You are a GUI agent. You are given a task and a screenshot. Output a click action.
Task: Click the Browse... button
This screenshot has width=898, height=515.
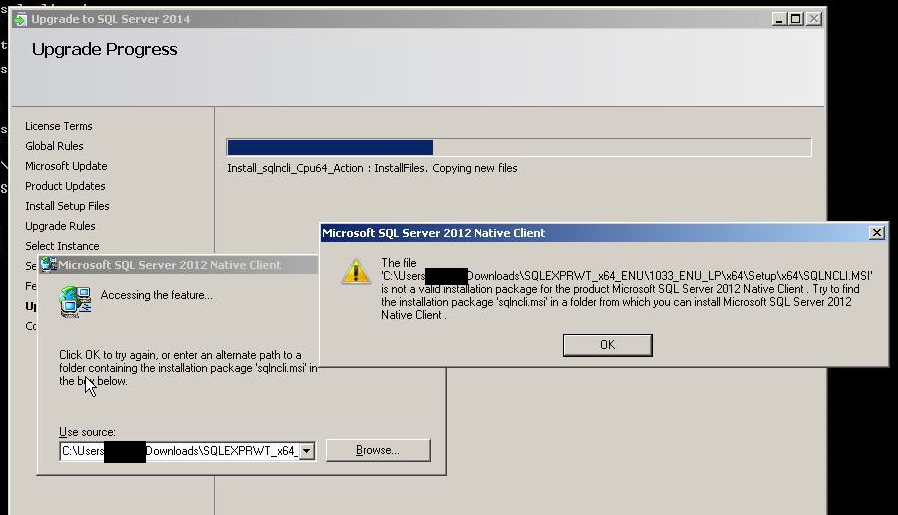tap(378, 450)
